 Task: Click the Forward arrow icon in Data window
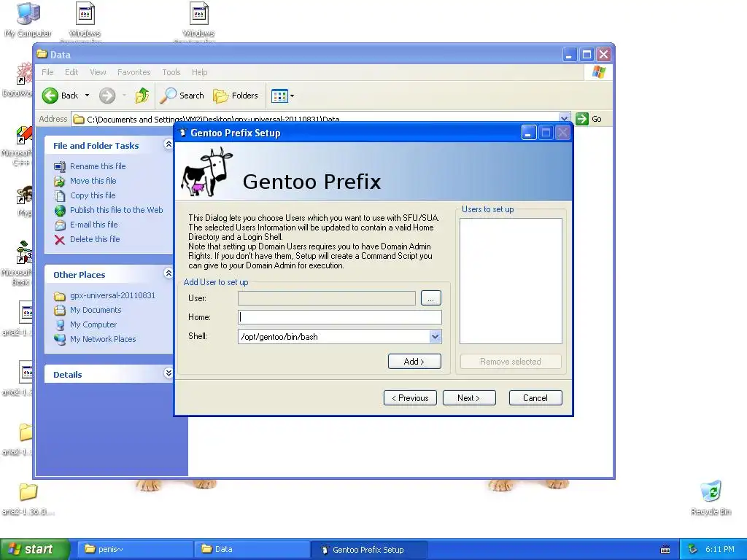(107, 96)
